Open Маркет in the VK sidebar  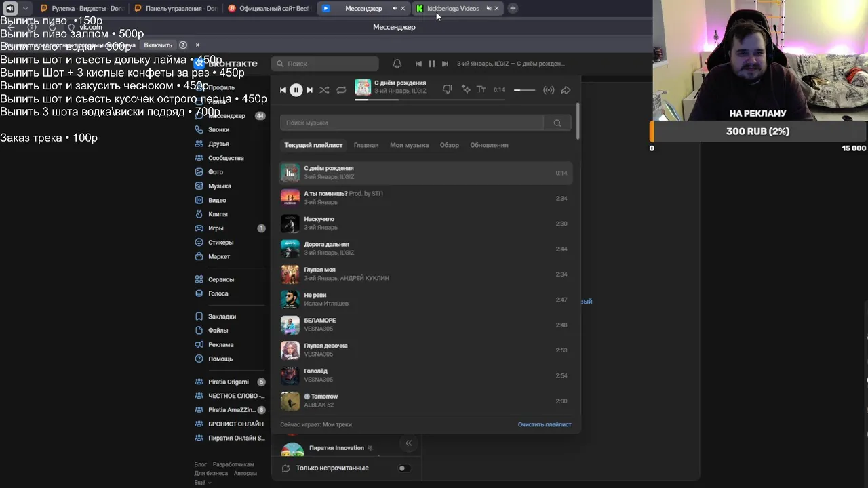[219, 257]
